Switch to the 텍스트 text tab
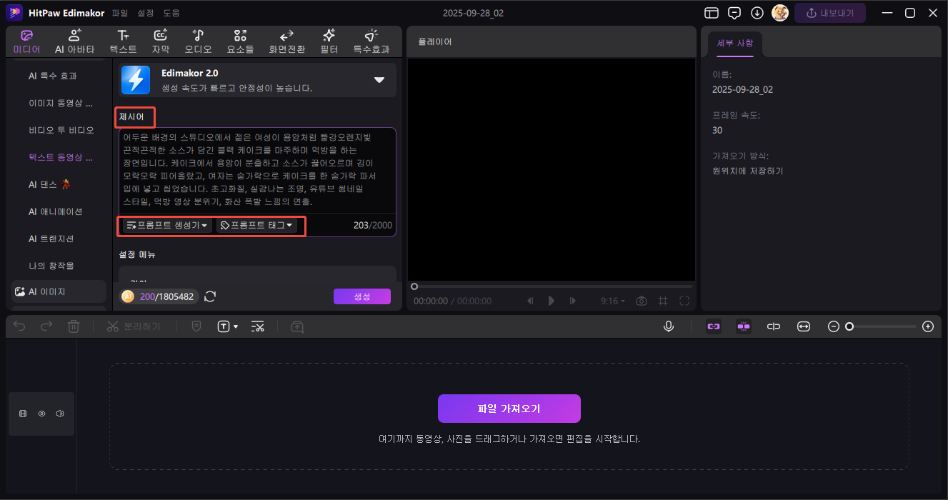The image size is (948, 500). (123, 42)
